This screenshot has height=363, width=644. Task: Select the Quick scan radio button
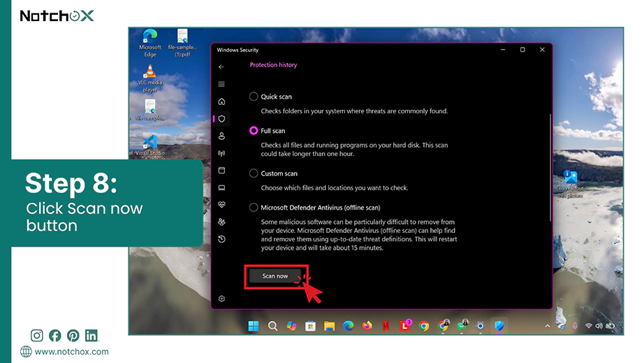254,97
